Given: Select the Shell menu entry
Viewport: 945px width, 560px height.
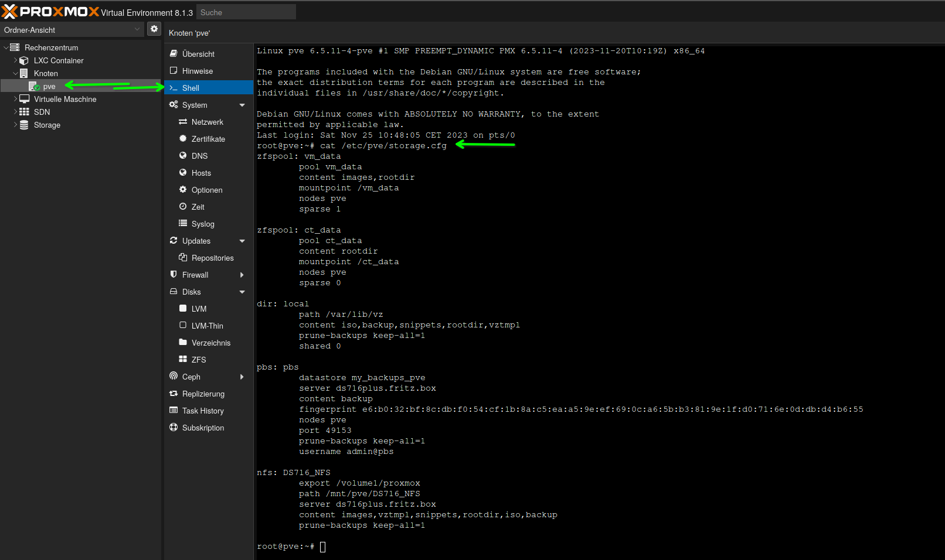Looking at the screenshot, I should click(x=209, y=88).
